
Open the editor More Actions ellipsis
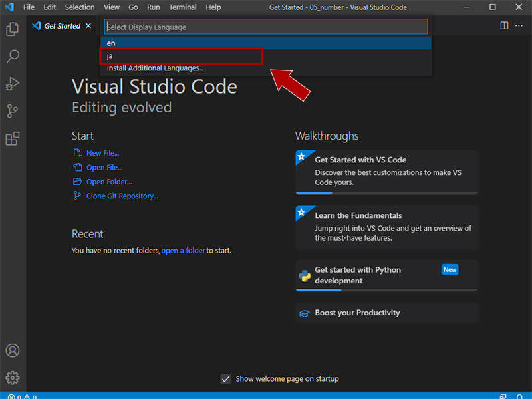point(519,26)
